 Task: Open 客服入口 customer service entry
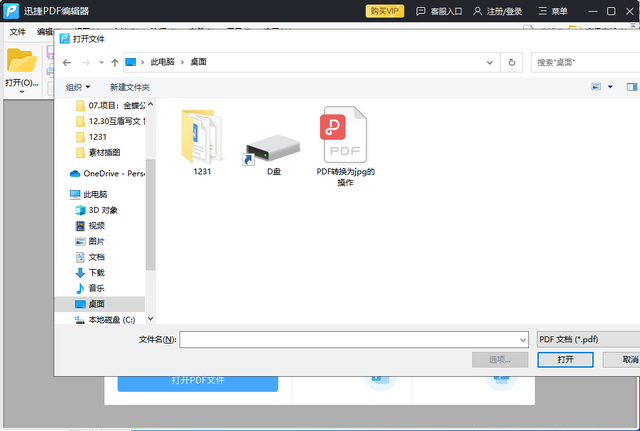point(439,11)
